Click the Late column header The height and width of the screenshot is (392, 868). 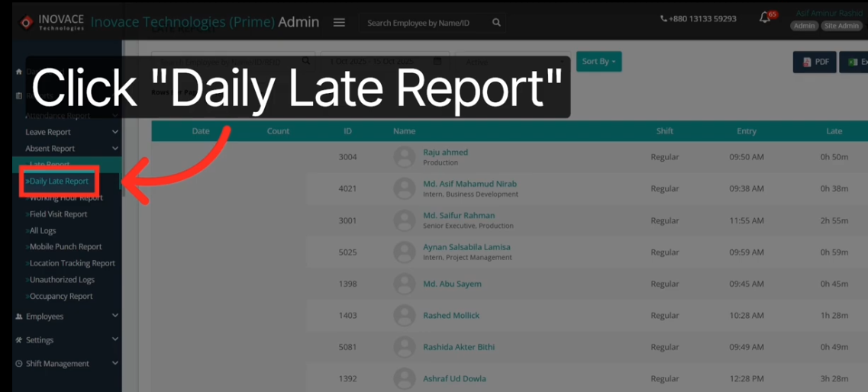tap(834, 131)
